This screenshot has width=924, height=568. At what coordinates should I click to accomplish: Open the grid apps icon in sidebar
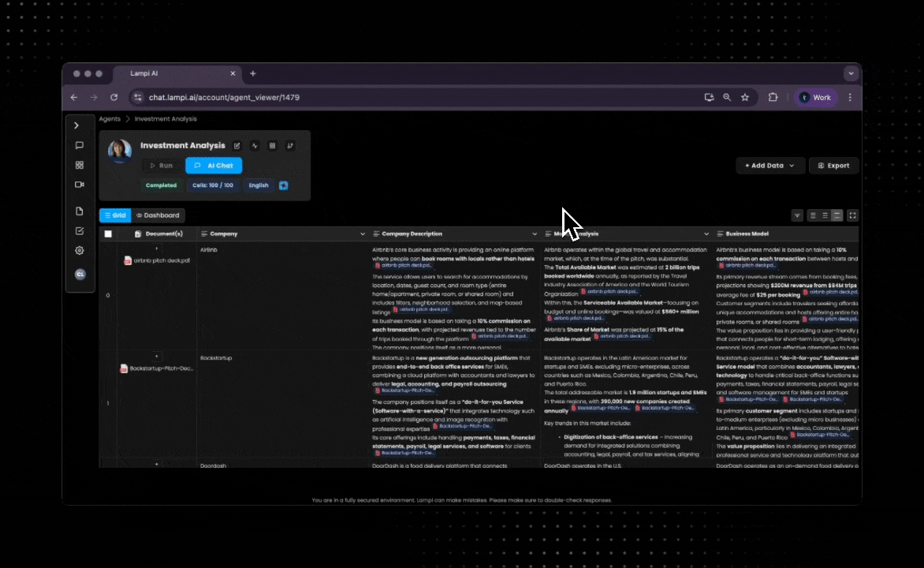tap(80, 165)
